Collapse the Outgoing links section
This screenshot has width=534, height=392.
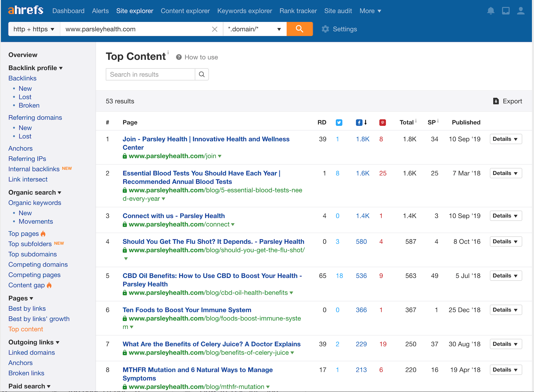[34, 342]
